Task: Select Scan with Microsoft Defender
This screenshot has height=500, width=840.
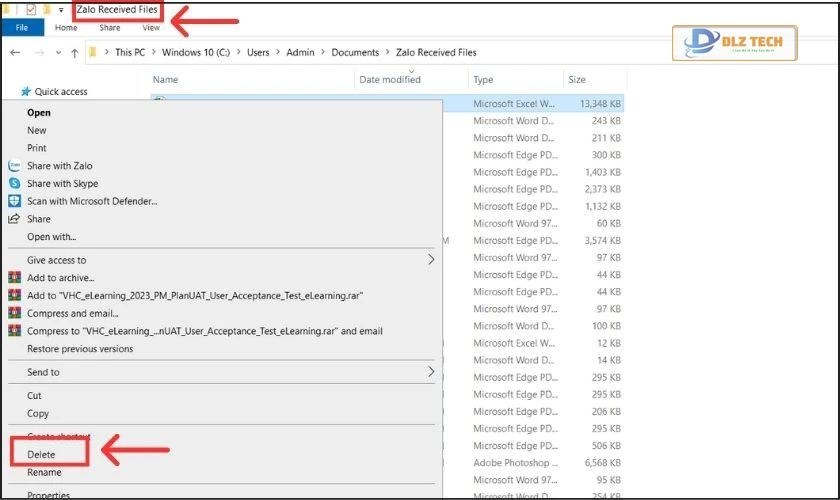Action: 92,201
